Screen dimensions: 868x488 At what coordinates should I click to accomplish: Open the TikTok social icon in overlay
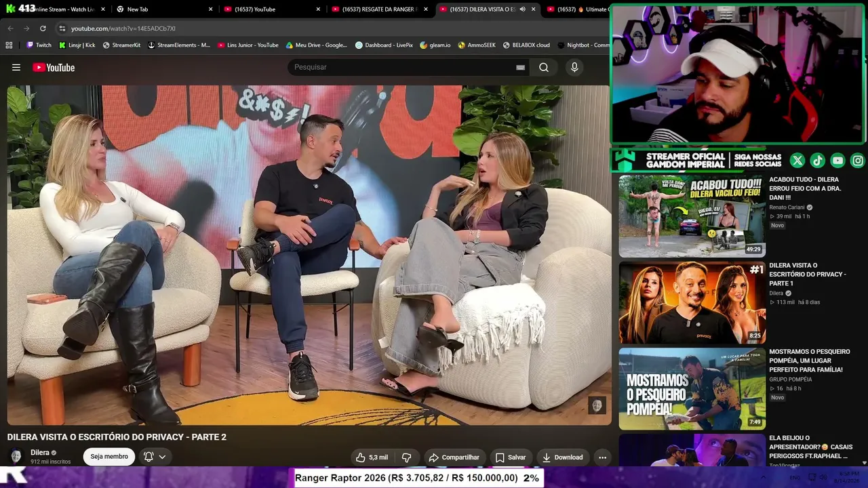(818, 161)
